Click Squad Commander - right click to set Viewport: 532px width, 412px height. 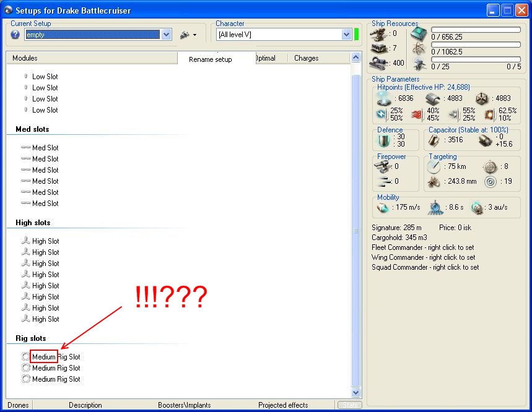[425, 267]
